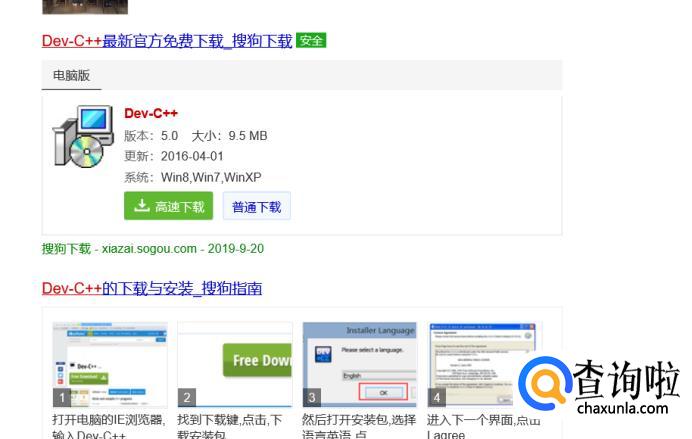Open the red Dev-C++ software title

[x=151, y=113]
